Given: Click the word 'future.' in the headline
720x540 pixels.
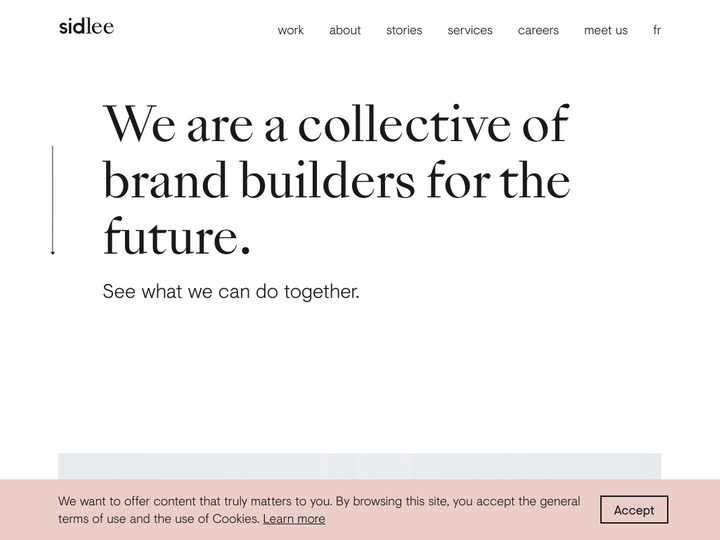Looking at the screenshot, I should 176,238.
